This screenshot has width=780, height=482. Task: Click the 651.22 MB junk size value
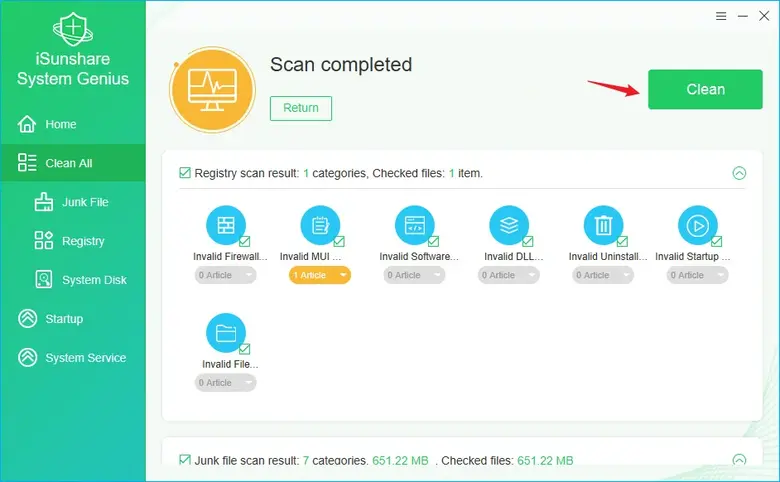(x=400, y=461)
